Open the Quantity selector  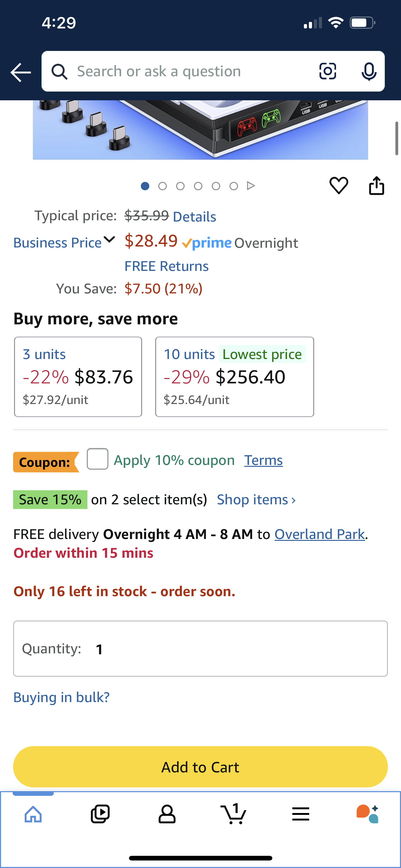(x=200, y=649)
